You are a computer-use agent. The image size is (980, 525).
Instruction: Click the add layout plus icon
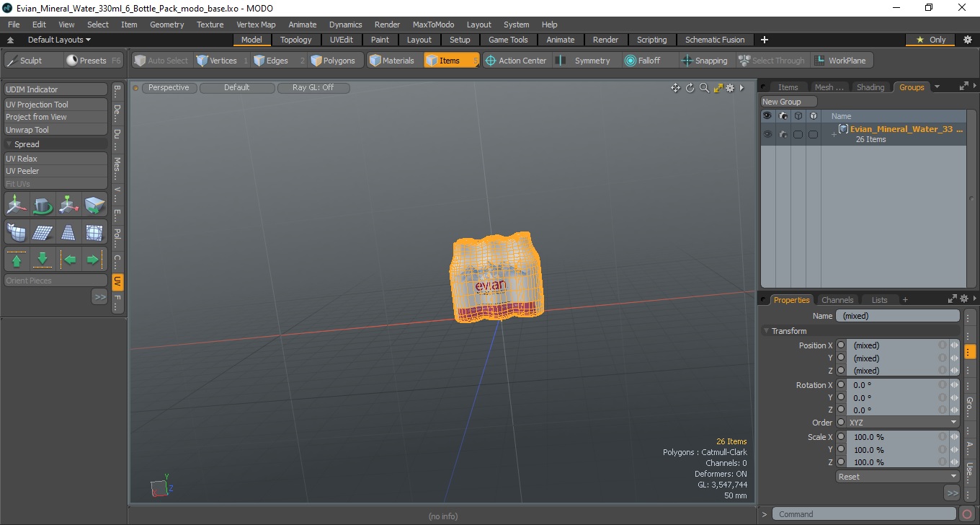(x=765, y=40)
